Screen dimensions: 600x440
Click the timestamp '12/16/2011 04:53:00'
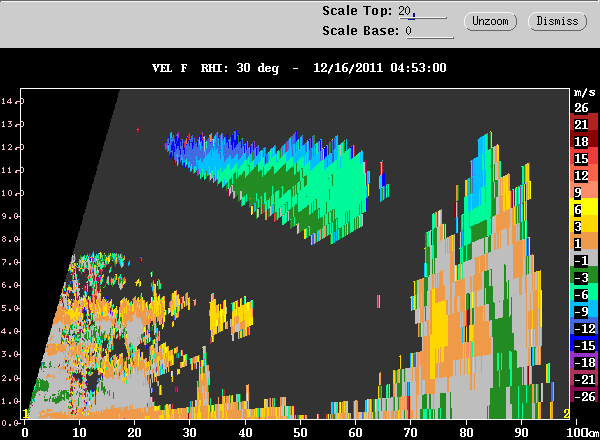coord(380,68)
